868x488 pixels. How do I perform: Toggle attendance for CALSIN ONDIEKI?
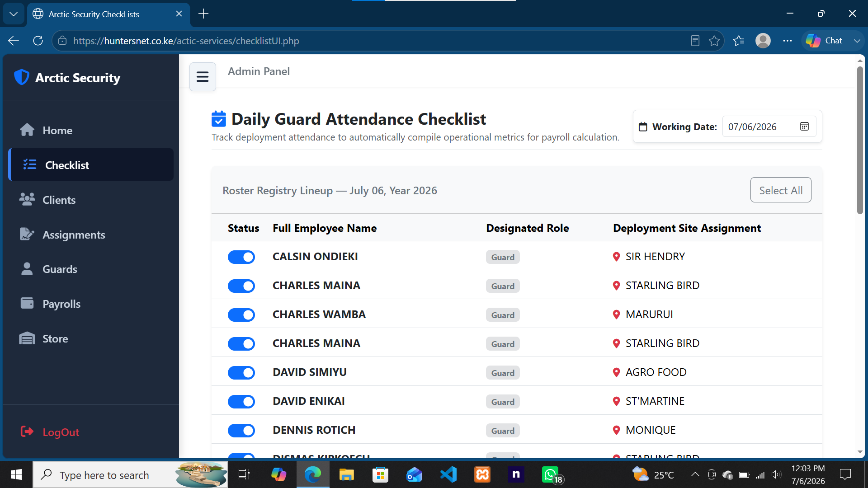click(x=241, y=257)
